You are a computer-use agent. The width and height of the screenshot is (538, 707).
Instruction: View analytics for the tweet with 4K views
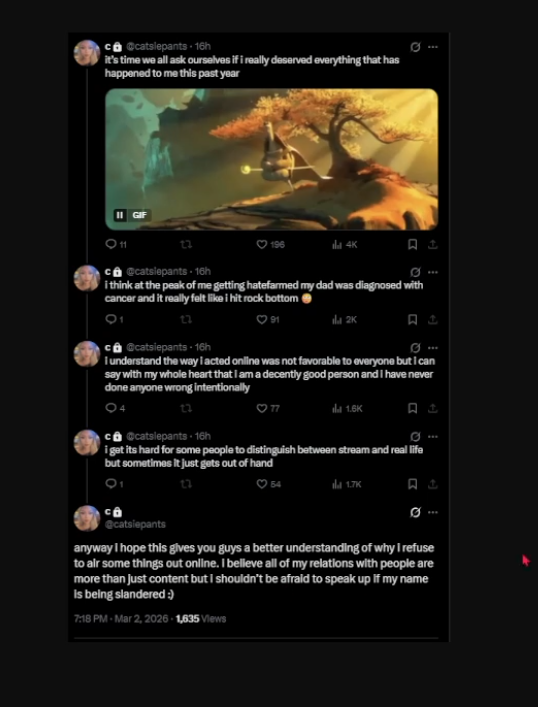point(345,244)
